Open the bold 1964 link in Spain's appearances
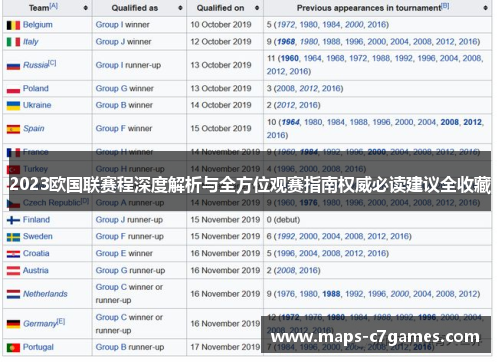Viewport: 500px width, 362px height. pos(291,122)
